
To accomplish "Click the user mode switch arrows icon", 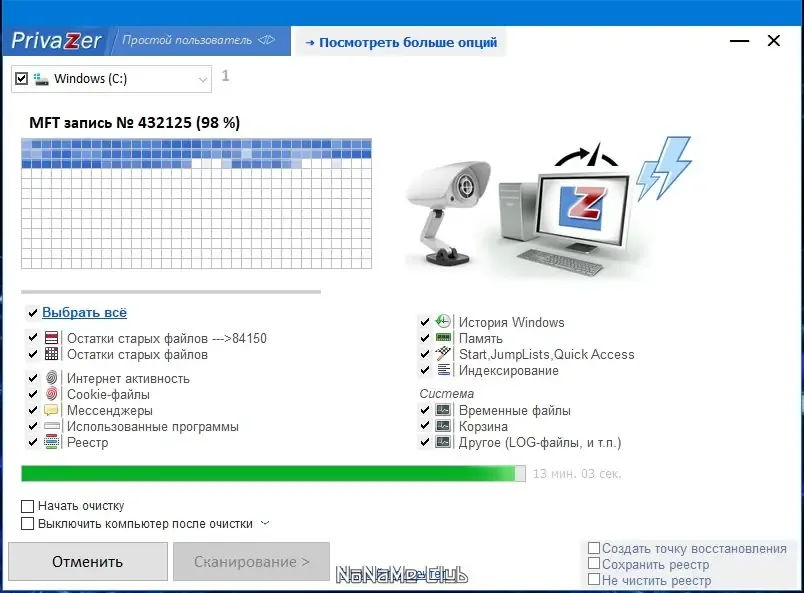I will (267, 40).
